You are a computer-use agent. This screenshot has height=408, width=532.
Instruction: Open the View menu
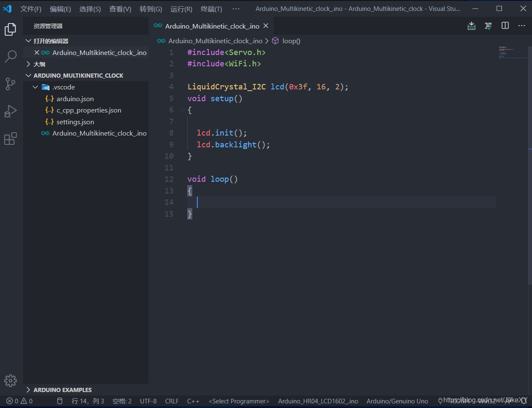(120, 9)
